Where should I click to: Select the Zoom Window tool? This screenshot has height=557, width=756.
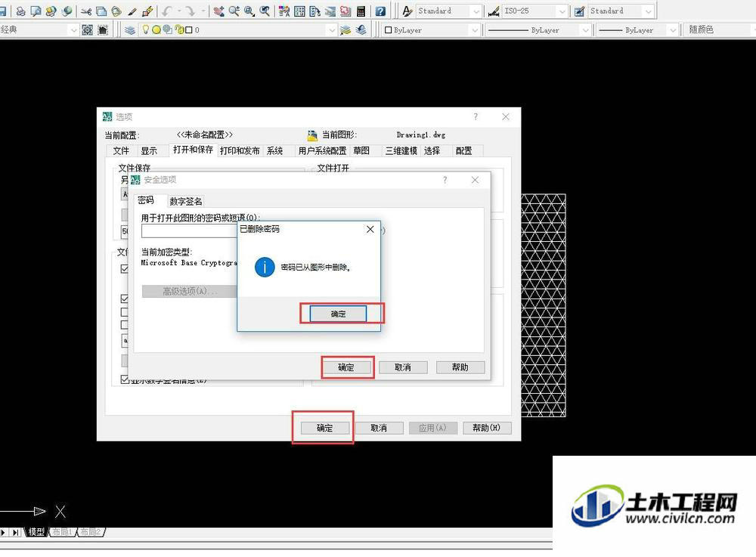click(x=249, y=11)
